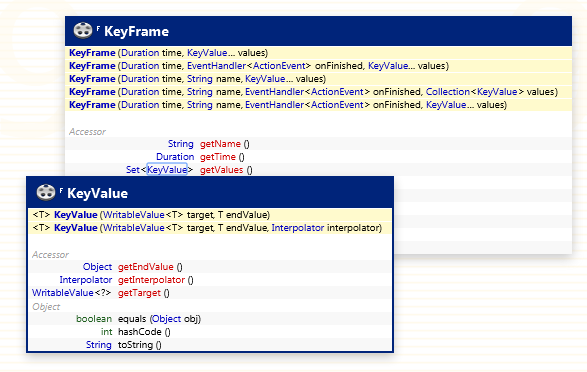Click the toString method
This screenshot has height=372, width=587.
pyautogui.click(x=135, y=345)
